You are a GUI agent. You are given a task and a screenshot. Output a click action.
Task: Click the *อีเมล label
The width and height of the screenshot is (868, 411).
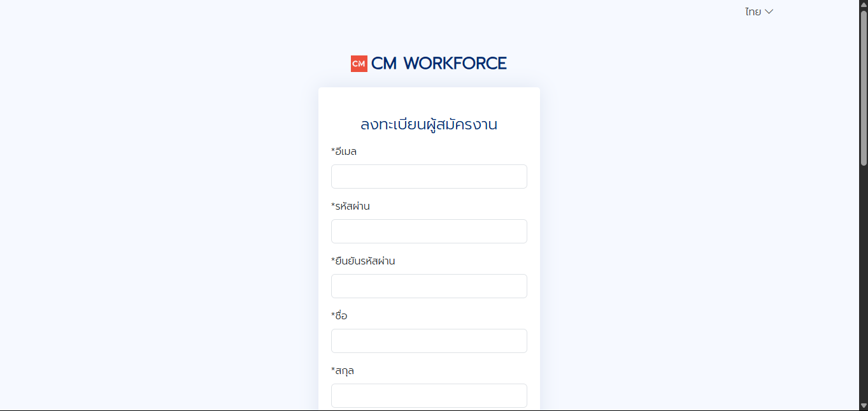coord(344,151)
